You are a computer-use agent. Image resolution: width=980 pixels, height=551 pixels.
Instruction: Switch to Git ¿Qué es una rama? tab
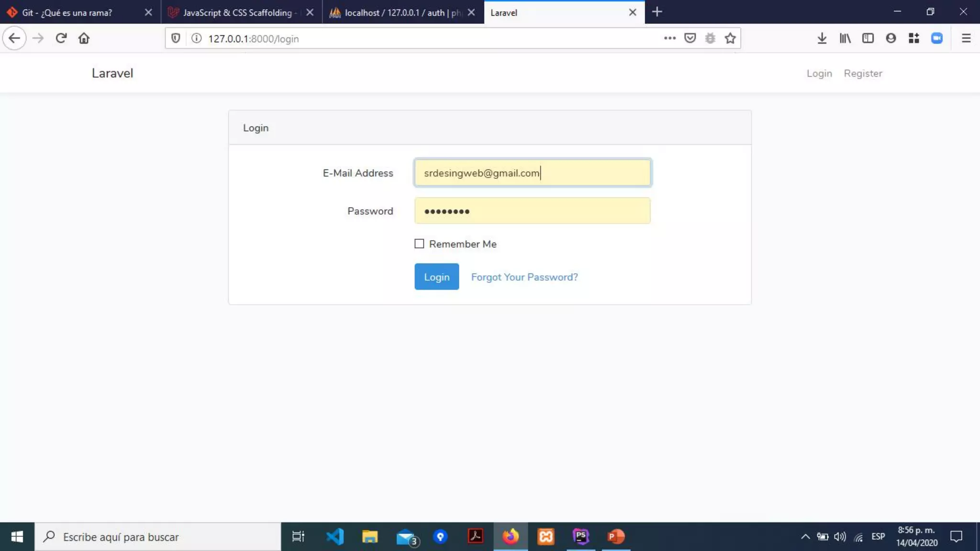(x=67, y=12)
